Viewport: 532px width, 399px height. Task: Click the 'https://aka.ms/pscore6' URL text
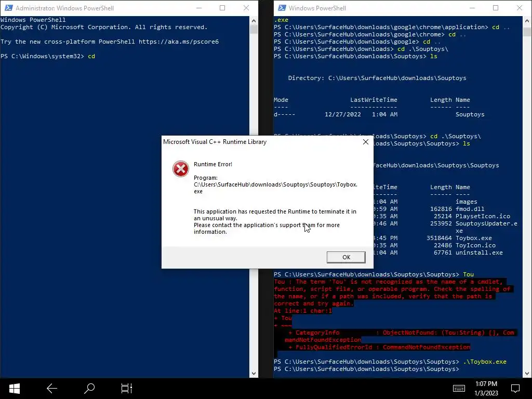179,42
